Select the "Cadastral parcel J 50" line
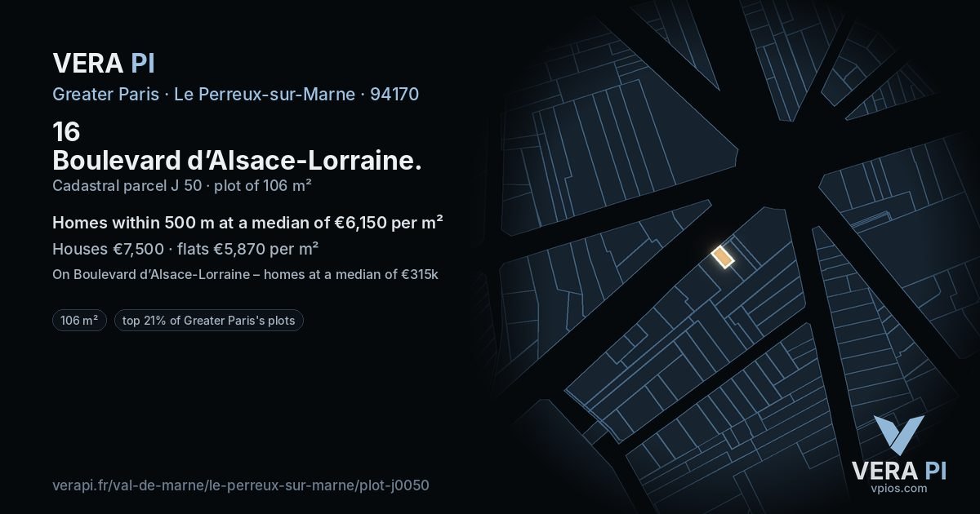 point(181,185)
